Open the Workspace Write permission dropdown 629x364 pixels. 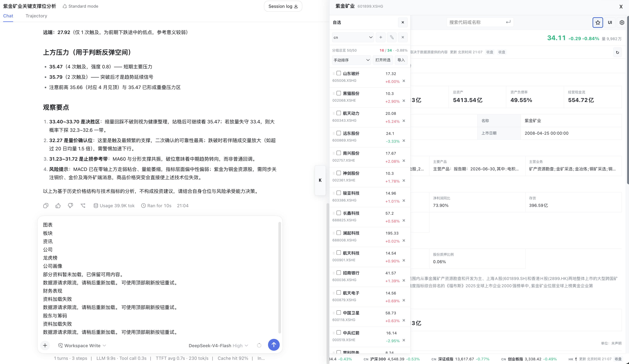pos(82,345)
